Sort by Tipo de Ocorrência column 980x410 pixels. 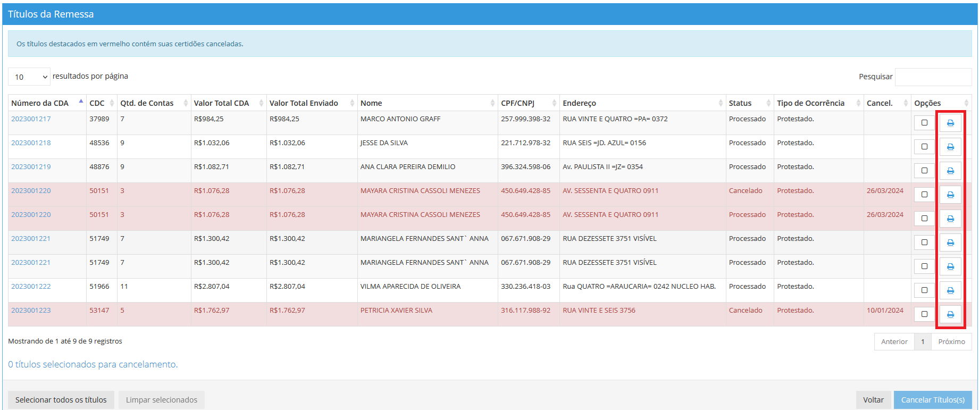(x=810, y=103)
